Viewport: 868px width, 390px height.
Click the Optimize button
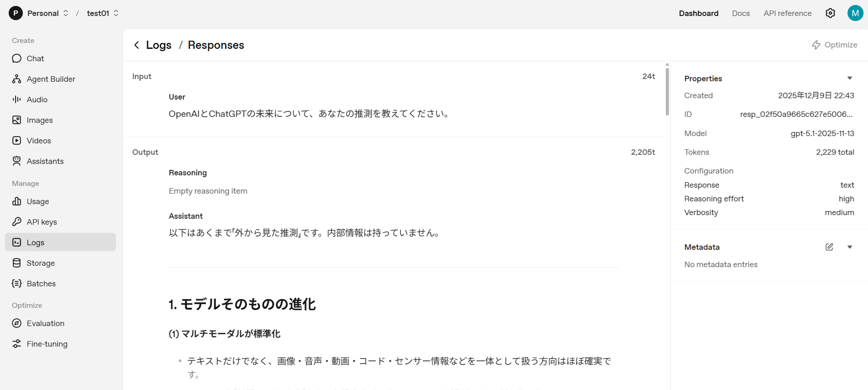[x=834, y=45]
